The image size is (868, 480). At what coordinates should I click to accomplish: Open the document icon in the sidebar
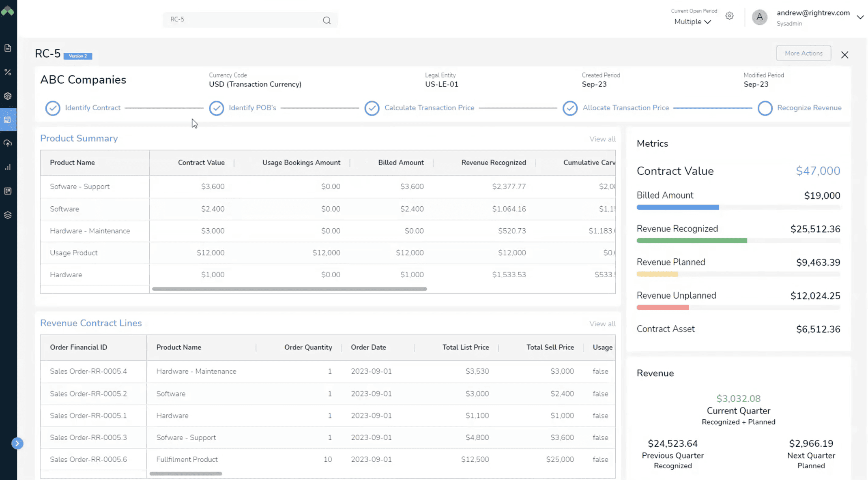coord(8,48)
